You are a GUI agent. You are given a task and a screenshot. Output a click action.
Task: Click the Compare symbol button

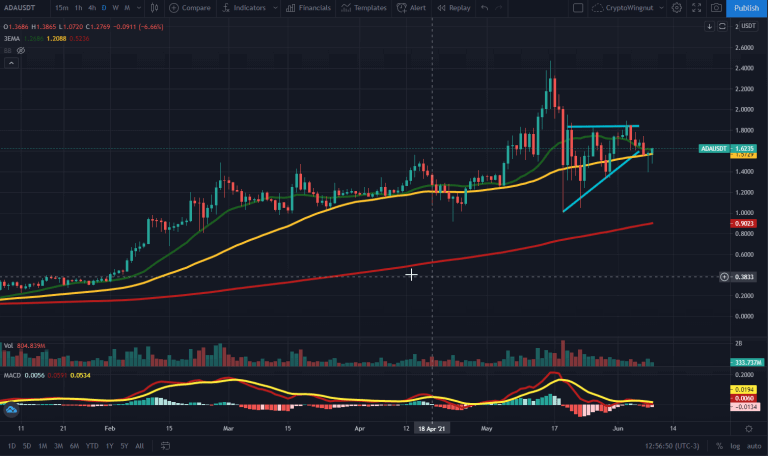(190, 8)
